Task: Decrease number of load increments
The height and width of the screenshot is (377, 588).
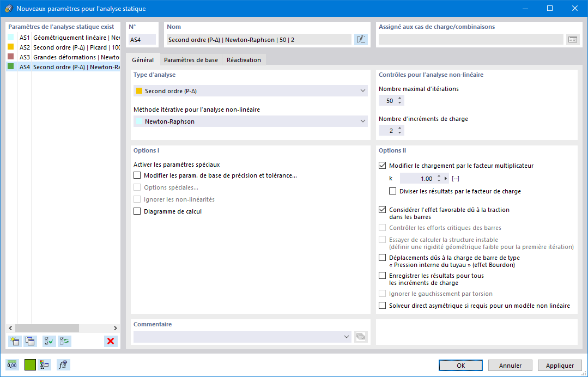Action: [400, 133]
